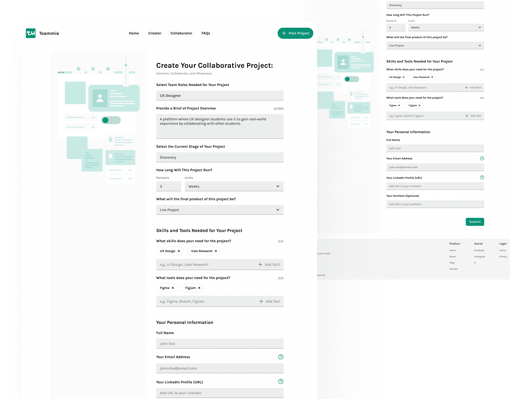
Task: Click the Post Project button
Action: [295, 33]
